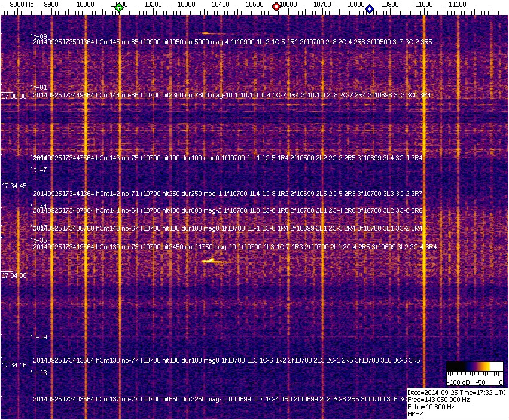Click the t+01 caret marker
The width and height of the screenshot is (509, 420).
[x=39, y=87]
